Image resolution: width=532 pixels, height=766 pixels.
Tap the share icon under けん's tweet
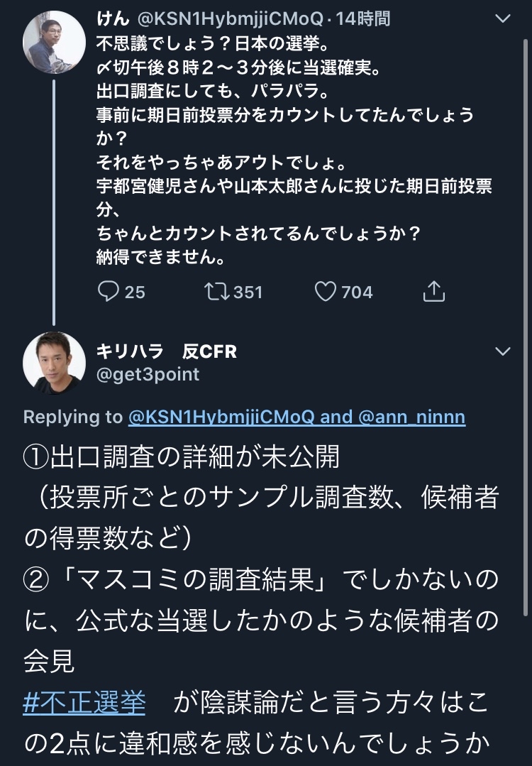click(x=433, y=292)
